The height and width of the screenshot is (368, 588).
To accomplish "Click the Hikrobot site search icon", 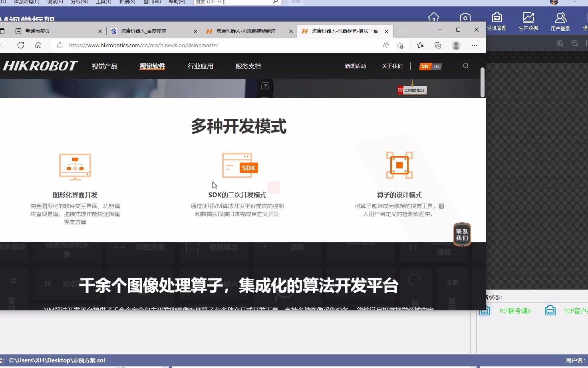I will [x=465, y=66].
